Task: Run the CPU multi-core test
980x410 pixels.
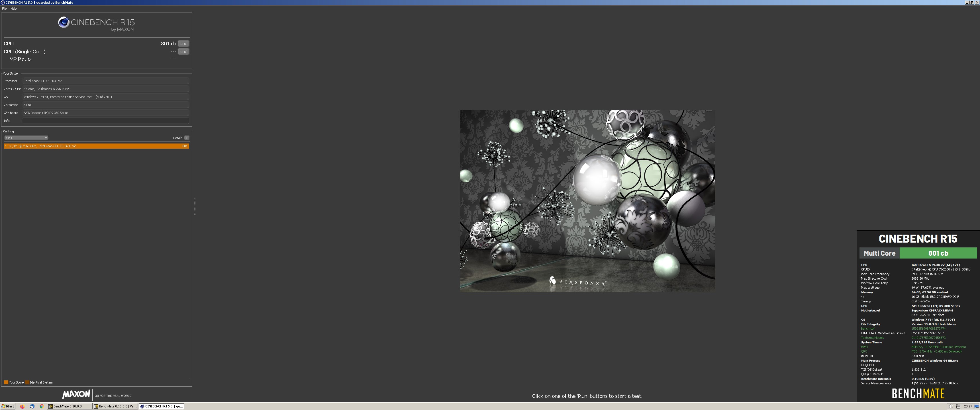Action: click(x=183, y=44)
